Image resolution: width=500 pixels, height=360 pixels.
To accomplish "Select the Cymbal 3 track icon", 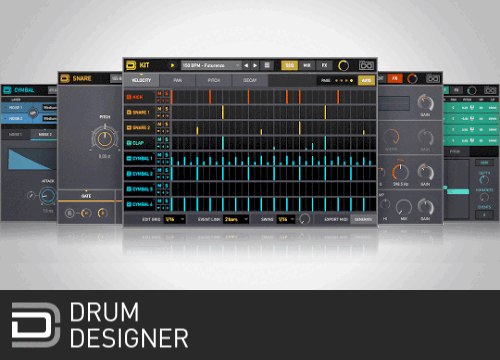I will pyautogui.click(x=129, y=189).
